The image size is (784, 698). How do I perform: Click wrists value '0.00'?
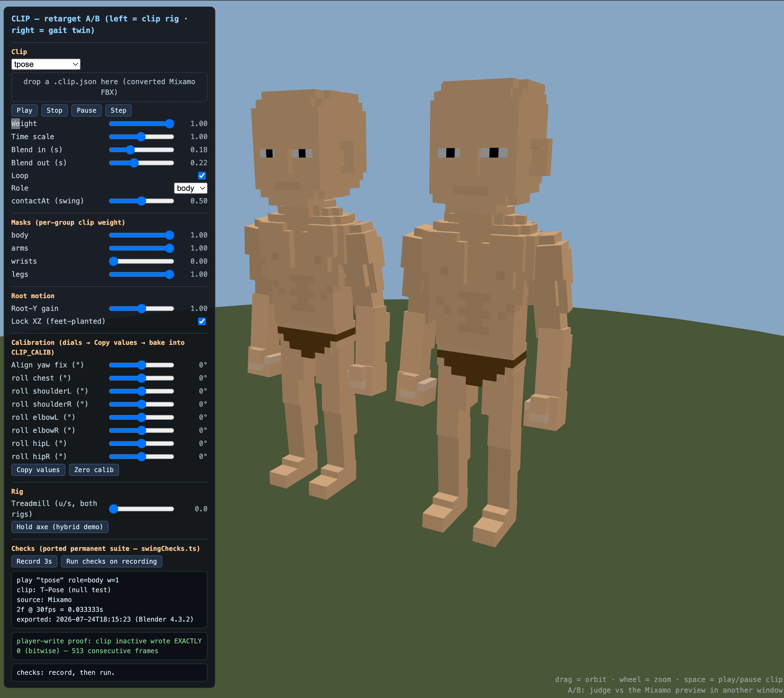click(199, 261)
